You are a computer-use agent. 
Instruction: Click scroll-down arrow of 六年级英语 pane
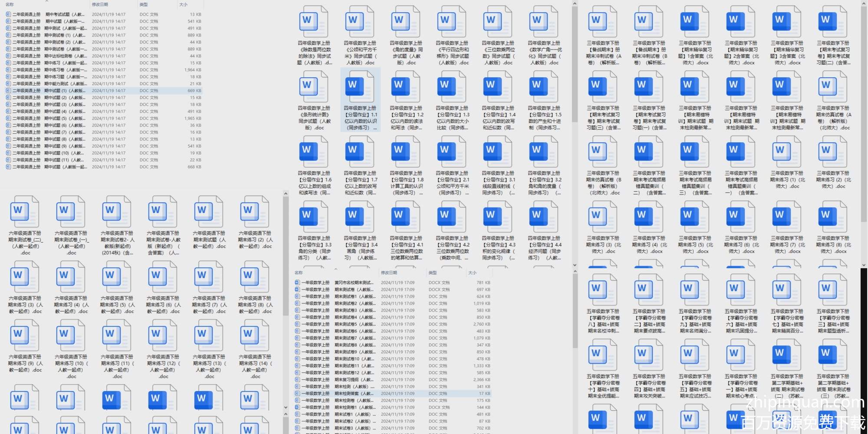pyautogui.click(x=286, y=408)
